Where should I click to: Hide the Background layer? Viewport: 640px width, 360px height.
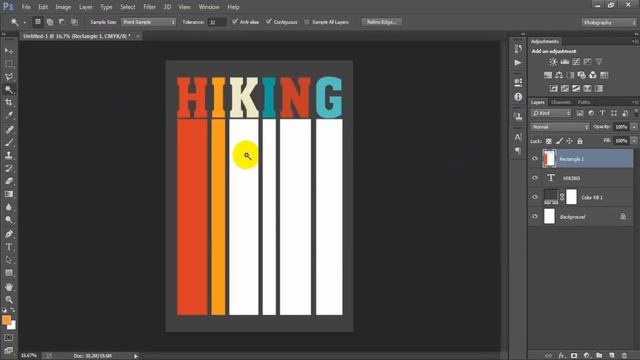coord(535,217)
